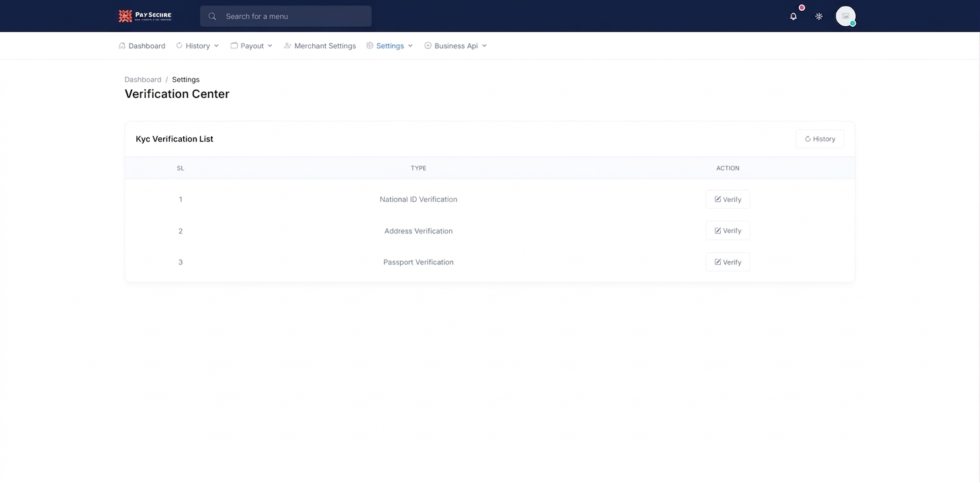Toggle the light/dark theme icon

tap(819, 16)
